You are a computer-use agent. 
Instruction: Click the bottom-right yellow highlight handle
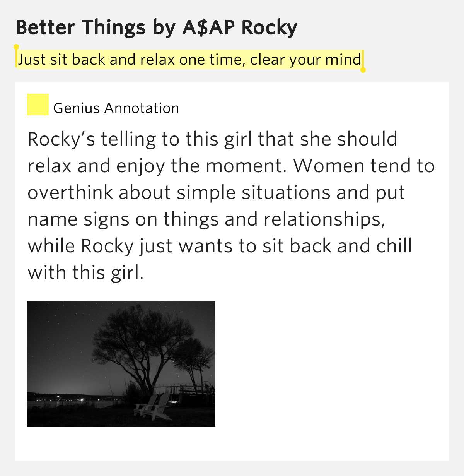pos(363,70)
